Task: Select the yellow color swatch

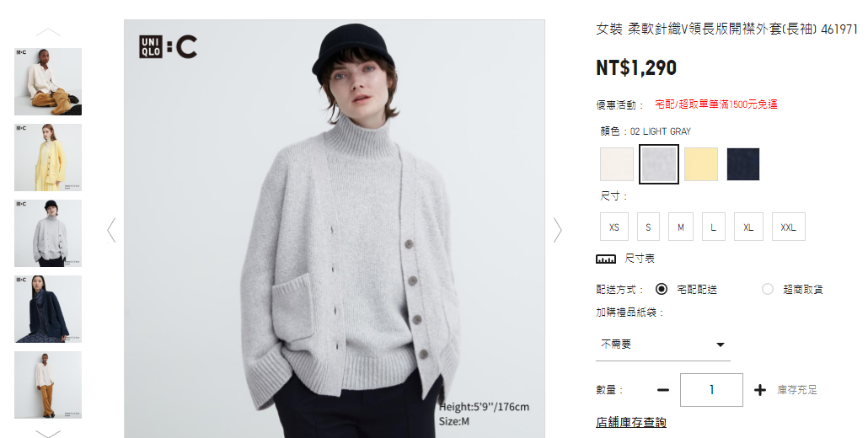Action: [x=701, y=164]
